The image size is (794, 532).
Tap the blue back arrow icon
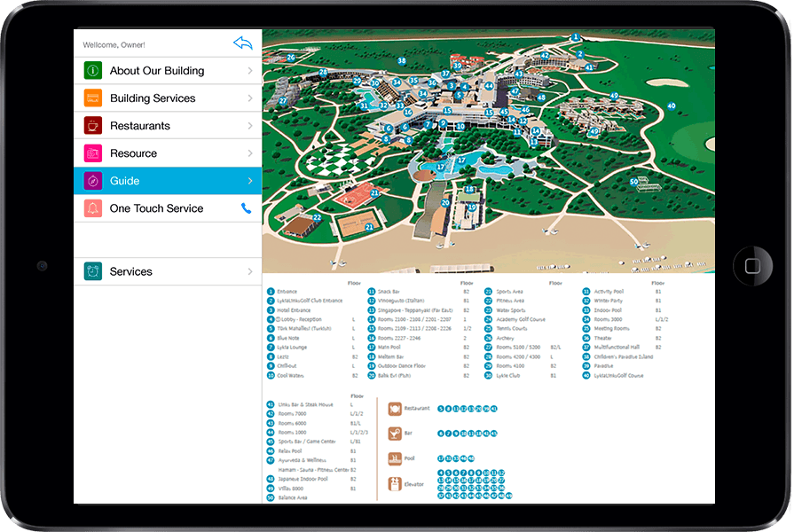point(242,43)
